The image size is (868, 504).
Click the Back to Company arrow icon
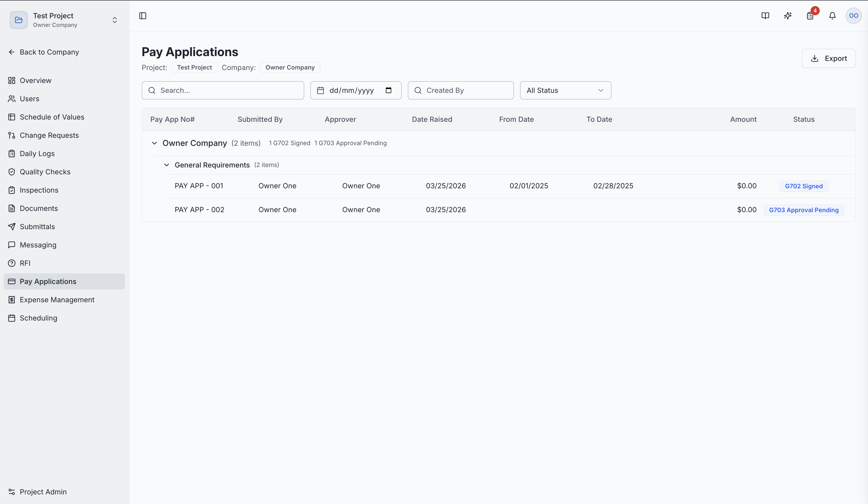12,52
